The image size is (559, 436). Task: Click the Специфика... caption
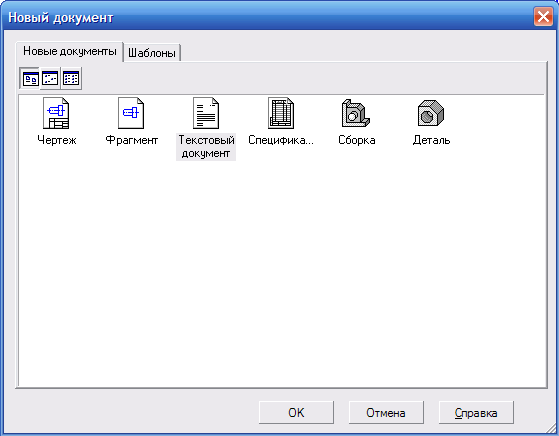281,140
